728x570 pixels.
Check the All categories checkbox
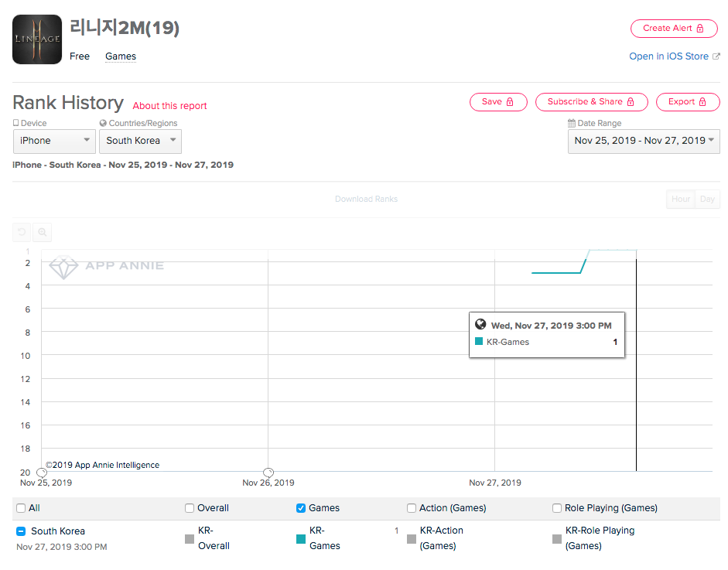(x=21, y=508)
